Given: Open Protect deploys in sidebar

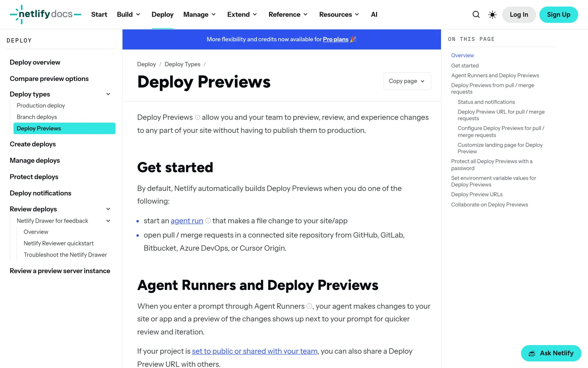Looking at the screenshot, I should 34,177.
